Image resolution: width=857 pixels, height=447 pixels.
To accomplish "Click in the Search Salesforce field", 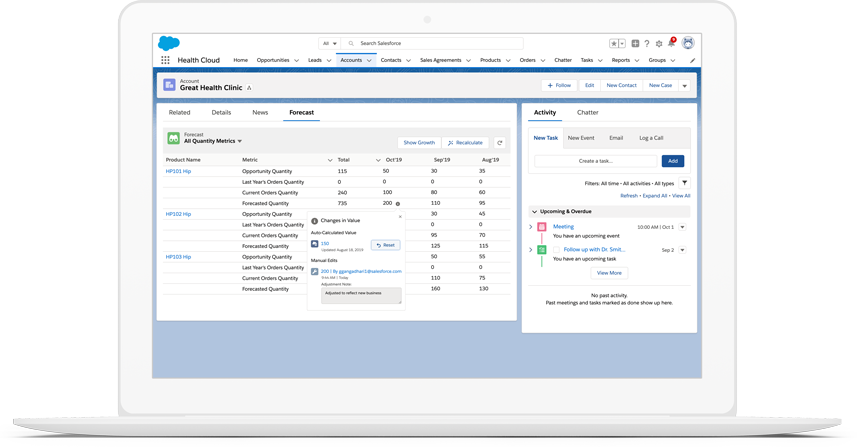I will pos(432,43).
